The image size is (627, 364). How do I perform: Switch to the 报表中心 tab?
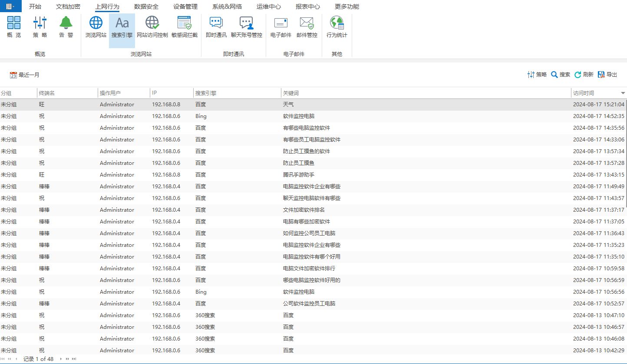click(308, 7)
